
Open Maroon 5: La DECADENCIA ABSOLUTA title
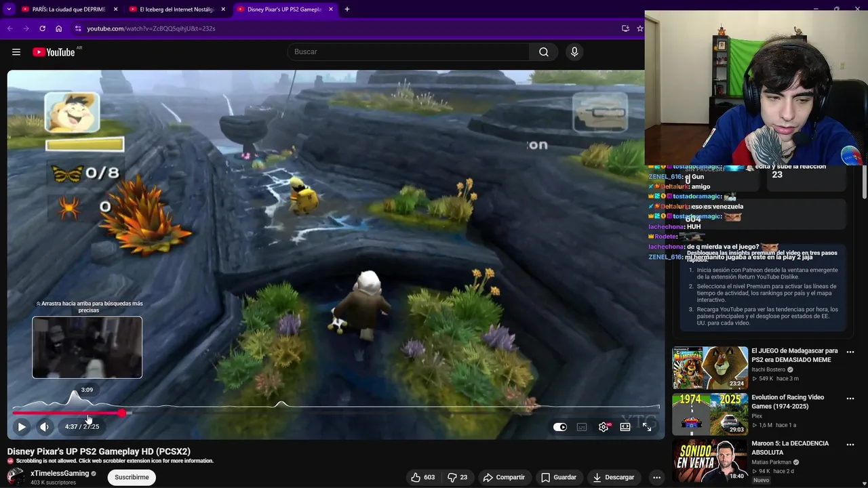(x=790, y=447)
